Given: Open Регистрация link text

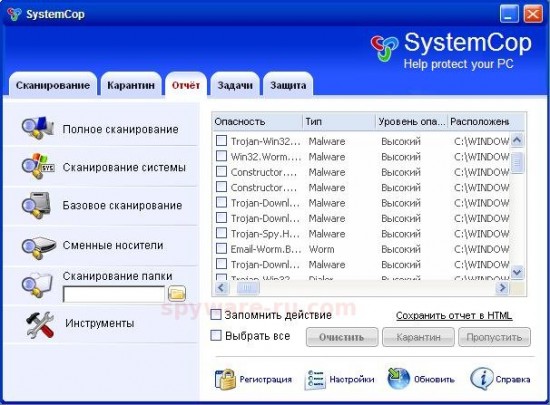Looking at the screenshot, I should click(x=266, y=379).
